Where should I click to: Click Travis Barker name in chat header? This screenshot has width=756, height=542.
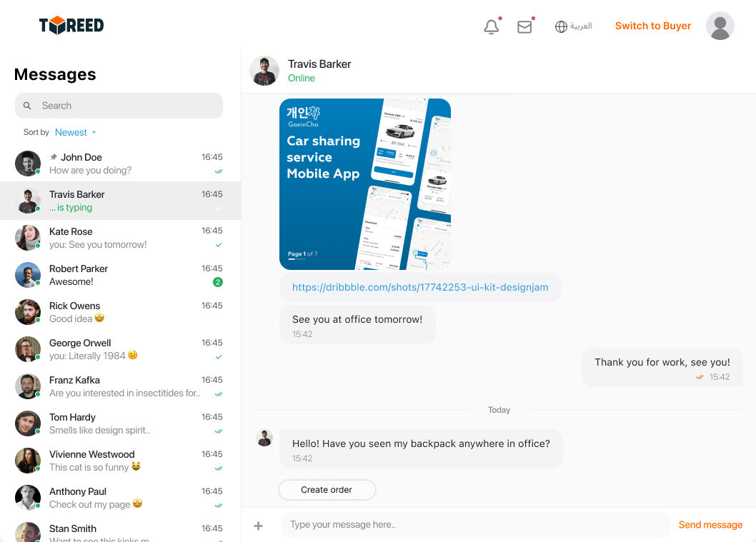pyautogui.click(x=319, y=64)
